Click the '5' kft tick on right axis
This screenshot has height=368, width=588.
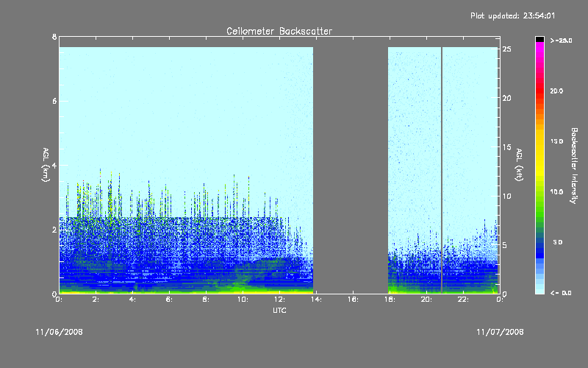[506, 245]
